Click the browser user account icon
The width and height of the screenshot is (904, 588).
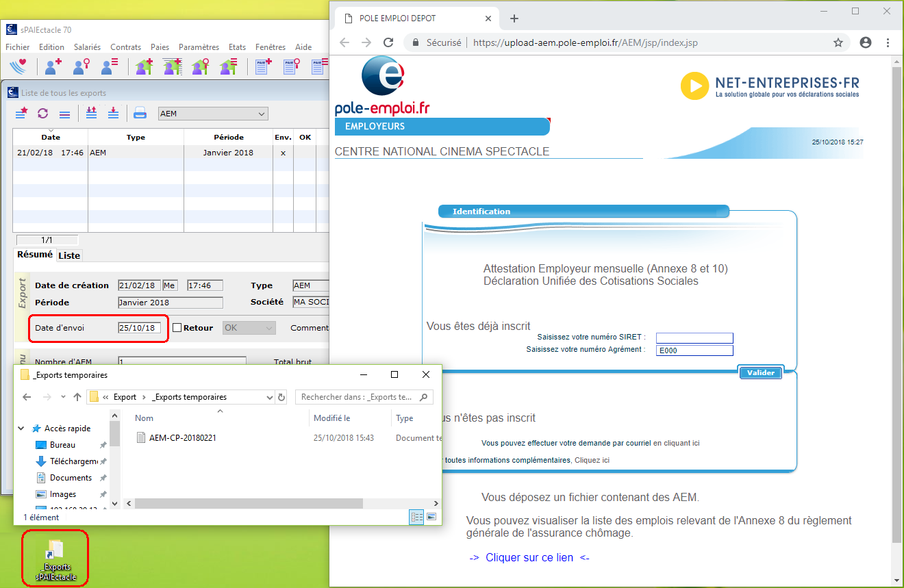point(866,42)
